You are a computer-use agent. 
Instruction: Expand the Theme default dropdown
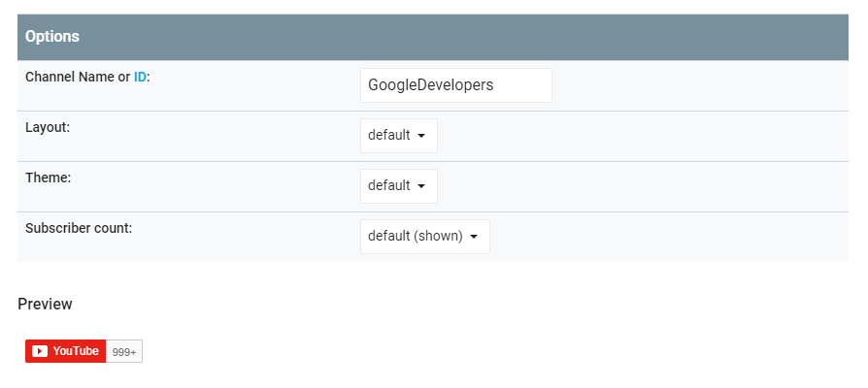point(398,186)
